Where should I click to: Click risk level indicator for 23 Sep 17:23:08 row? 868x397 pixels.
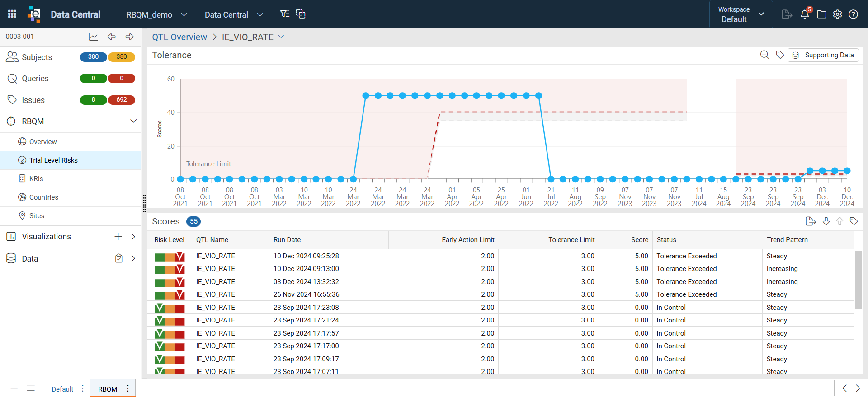point(170,308)
